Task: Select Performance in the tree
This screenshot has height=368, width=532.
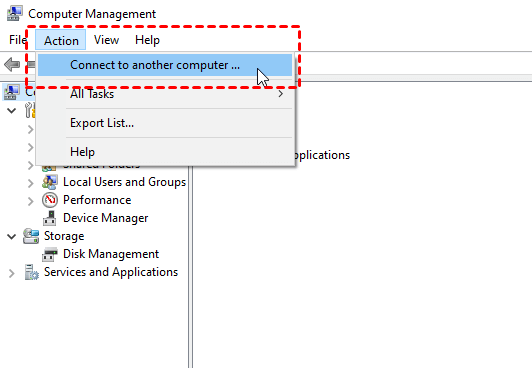Action: 97,200
